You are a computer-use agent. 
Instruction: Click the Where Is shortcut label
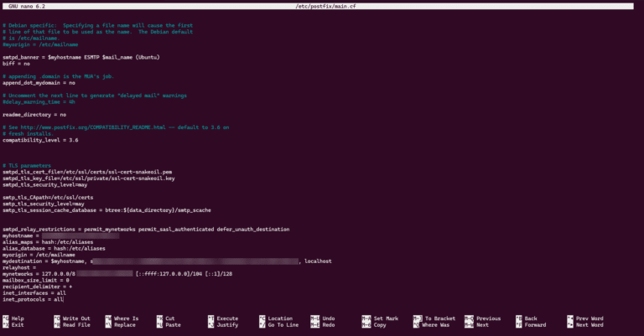tap(126, 318)
